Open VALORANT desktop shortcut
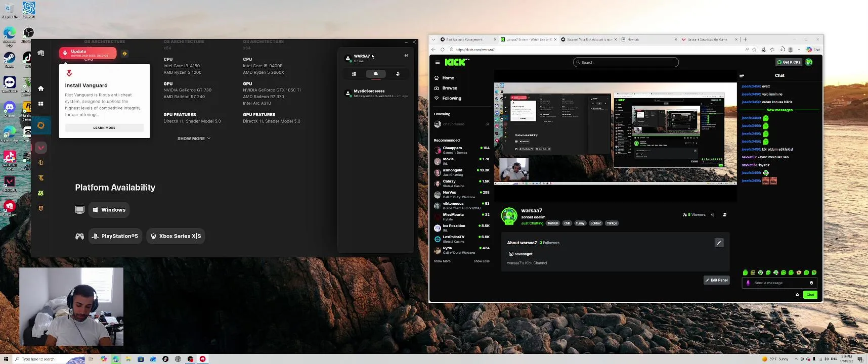This screenshot has width=868, height=364. (10, 183)
